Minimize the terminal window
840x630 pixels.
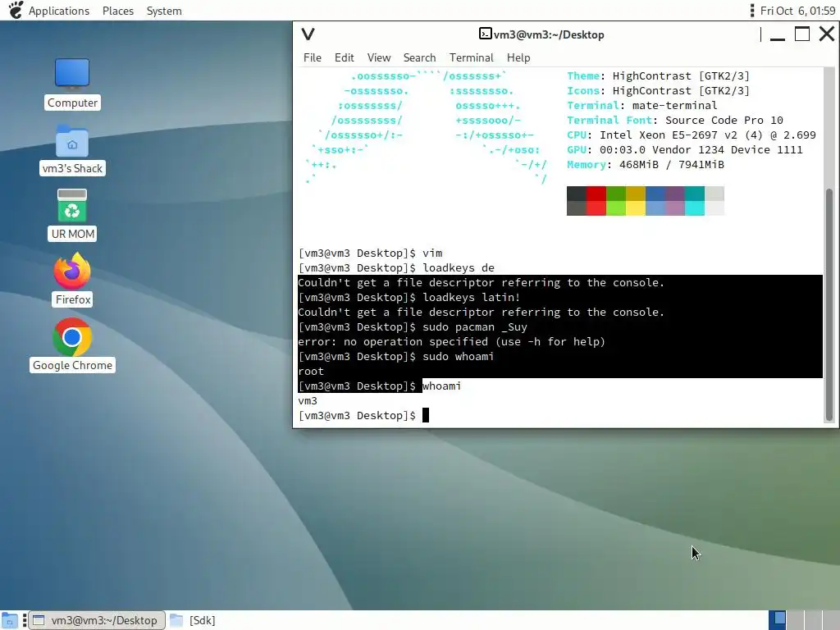point(778,35)
